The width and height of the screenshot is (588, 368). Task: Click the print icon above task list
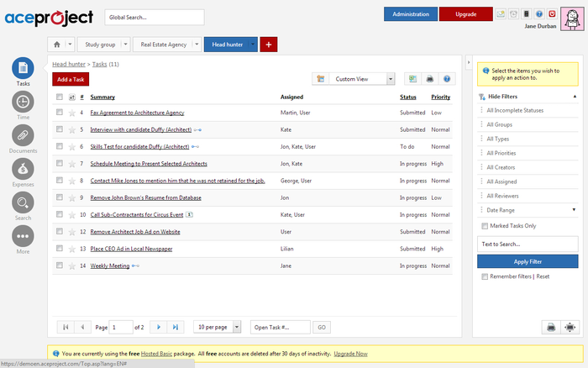(430, 79)
